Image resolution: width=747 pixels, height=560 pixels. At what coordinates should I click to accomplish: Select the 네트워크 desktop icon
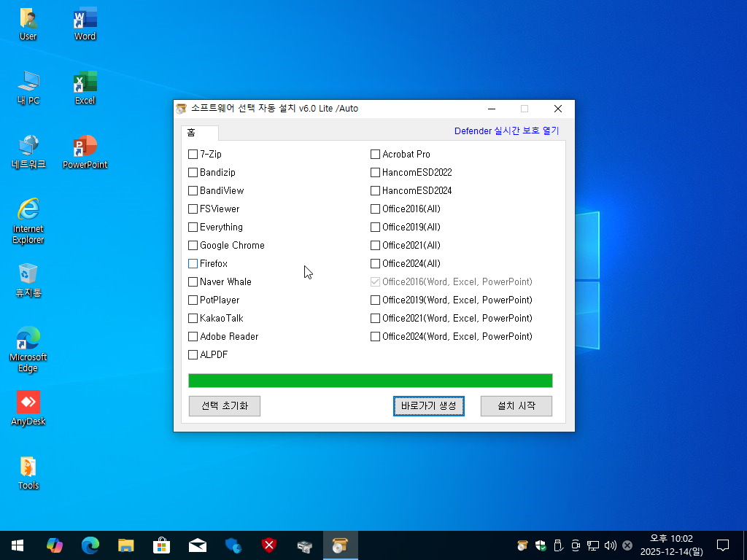point(28,152)
